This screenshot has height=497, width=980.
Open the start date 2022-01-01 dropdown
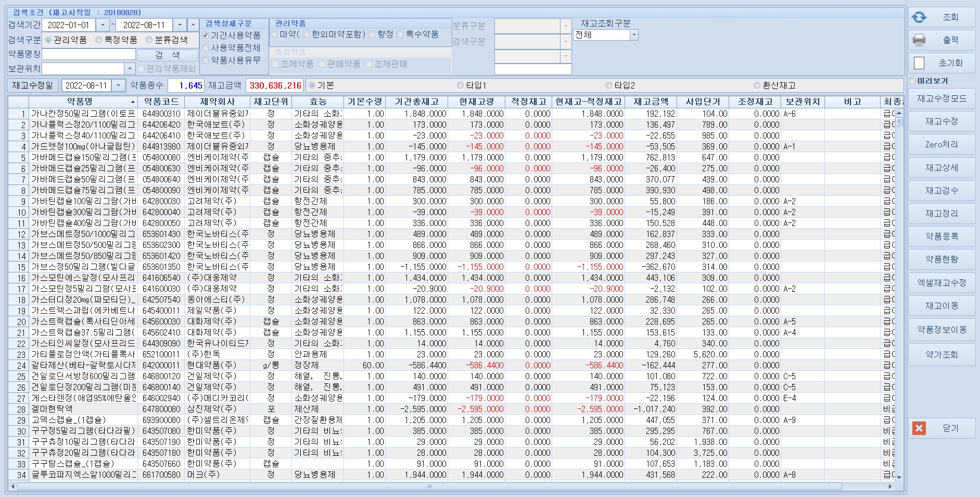pos(103,25)
